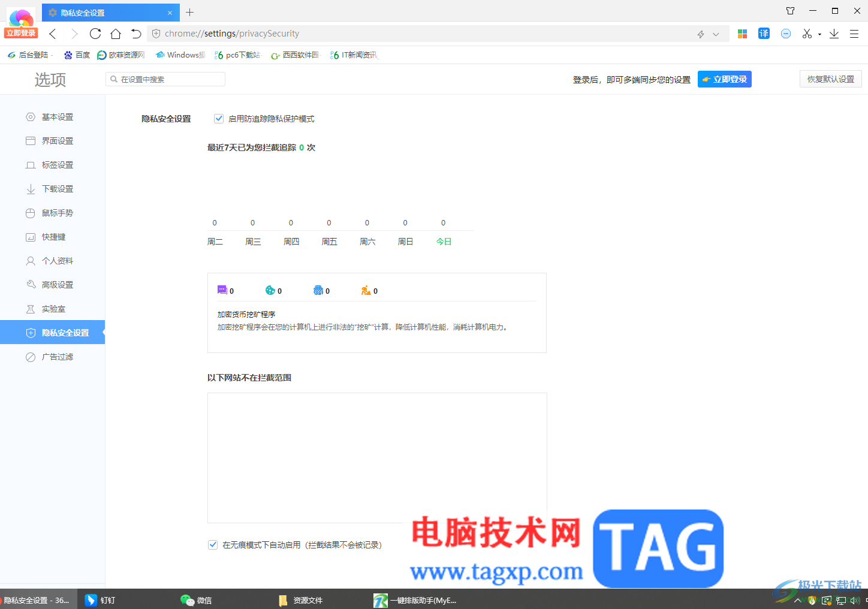Viewport: 868px width, 609px height.
Task: Click the cryptocurrency miner blocking icon
Action: (365, 291)
